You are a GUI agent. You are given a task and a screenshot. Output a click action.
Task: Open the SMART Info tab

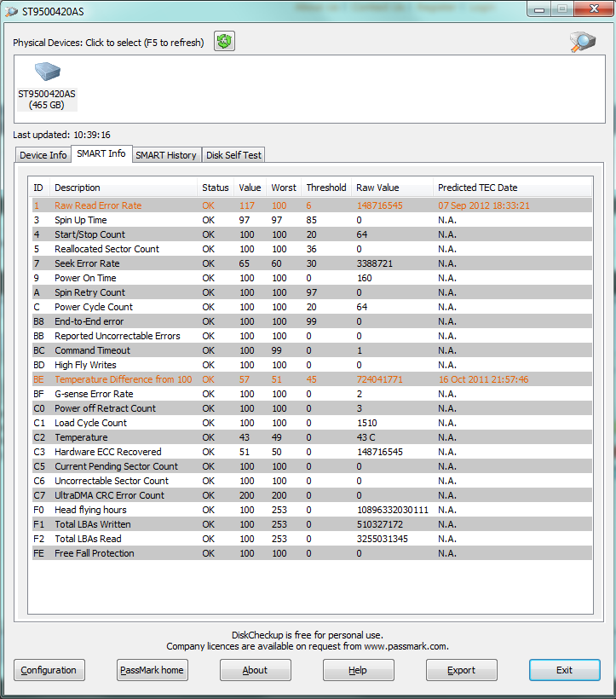tap(101, 153)
